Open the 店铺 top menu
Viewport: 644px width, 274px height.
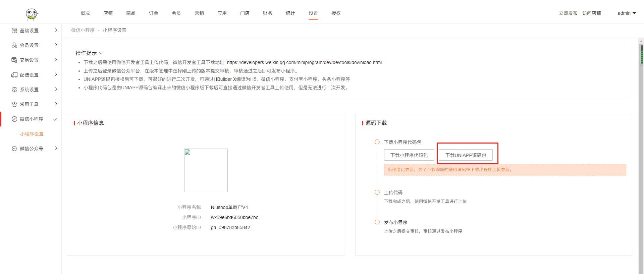click(108, 13)
